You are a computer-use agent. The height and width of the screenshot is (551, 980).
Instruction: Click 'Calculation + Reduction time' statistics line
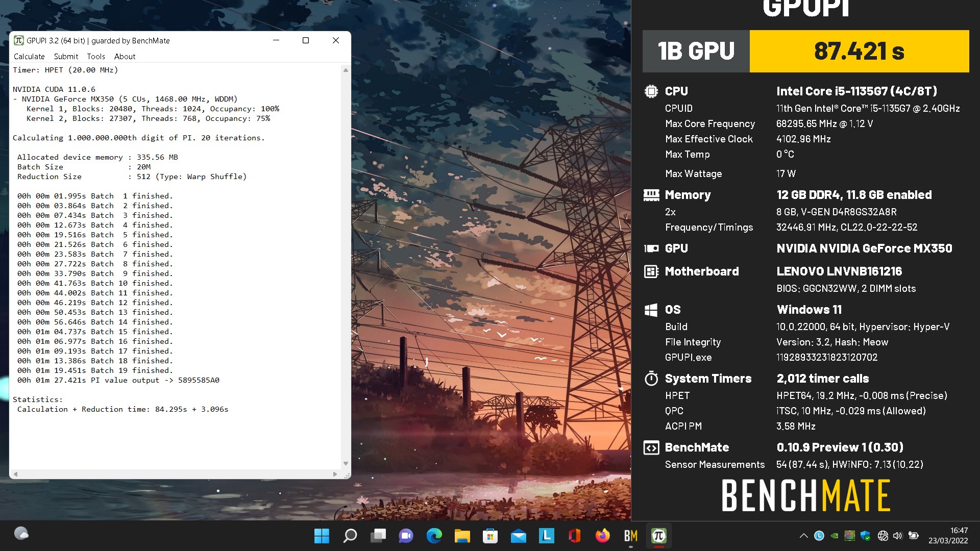[122, 409]
